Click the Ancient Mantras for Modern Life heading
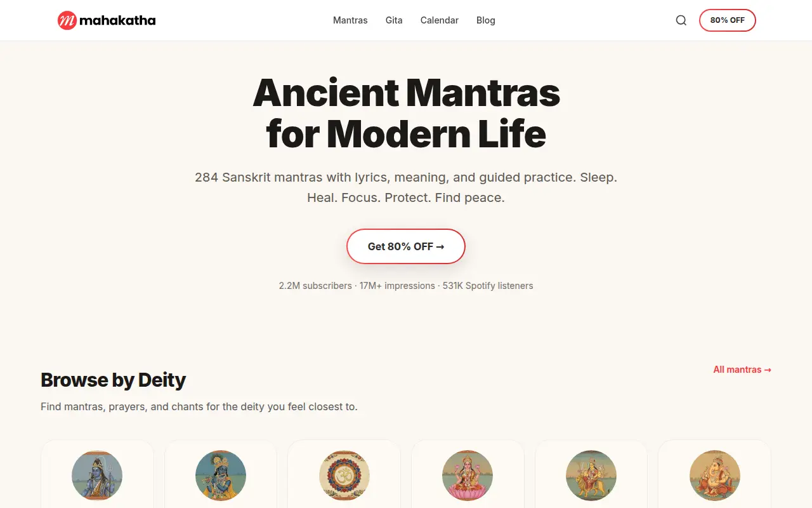812x508 pixels. click(406, 113)
